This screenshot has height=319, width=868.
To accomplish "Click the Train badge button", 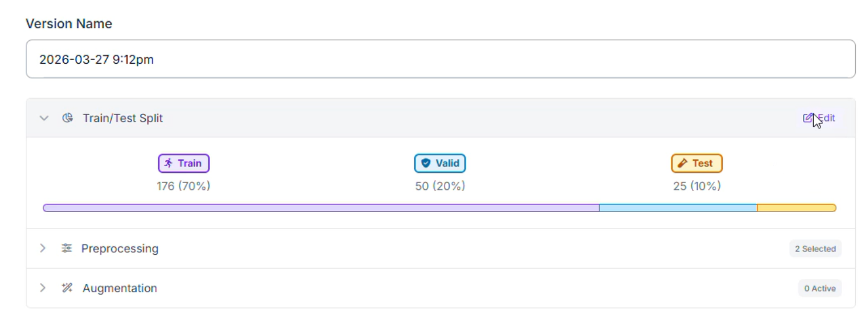I will click(x=184, y=164).
